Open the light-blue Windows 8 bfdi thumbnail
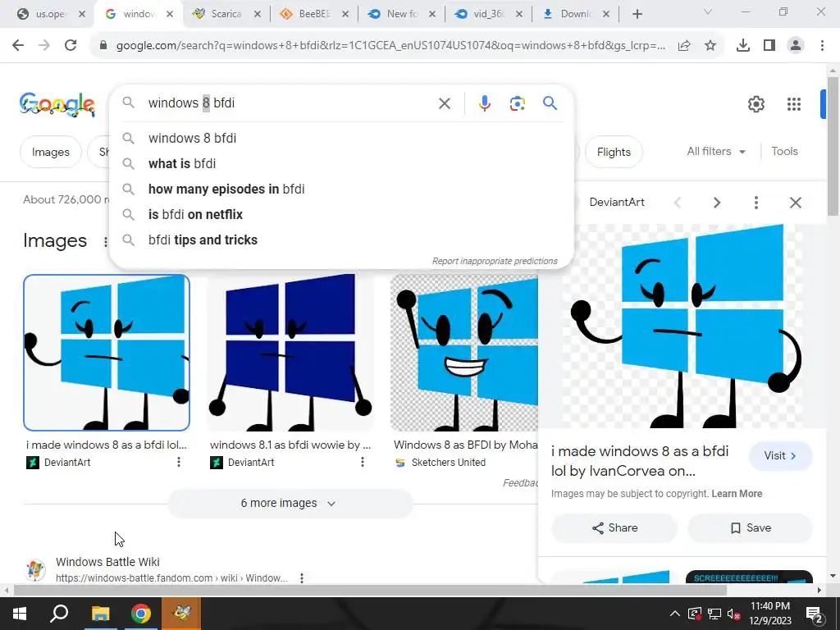Image resolution: width=840 pixels, height=630 pixels. pyautogui.click(x=107, y=353)
